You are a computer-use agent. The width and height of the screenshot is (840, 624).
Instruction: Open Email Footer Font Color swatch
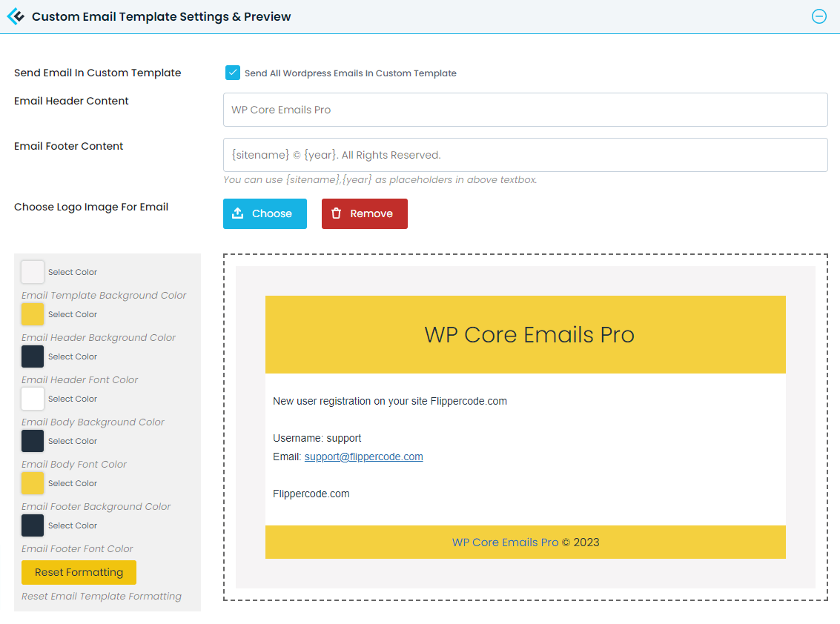pyautogui.click(x=33, y=526)
